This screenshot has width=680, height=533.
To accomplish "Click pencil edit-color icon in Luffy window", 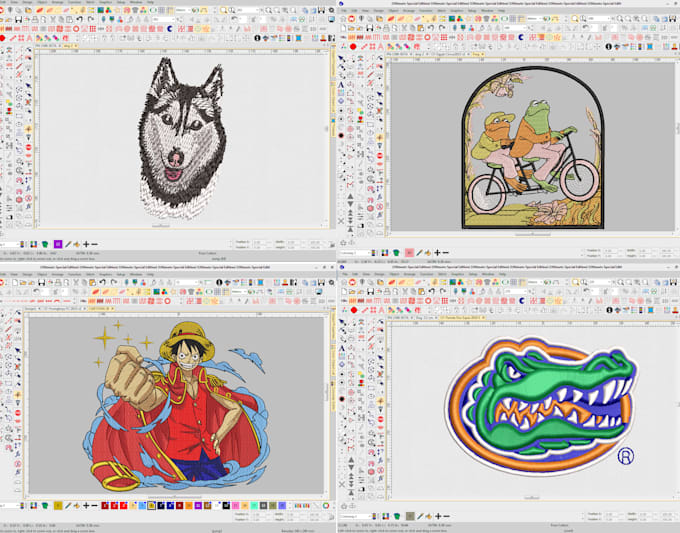I will [68, 505].
